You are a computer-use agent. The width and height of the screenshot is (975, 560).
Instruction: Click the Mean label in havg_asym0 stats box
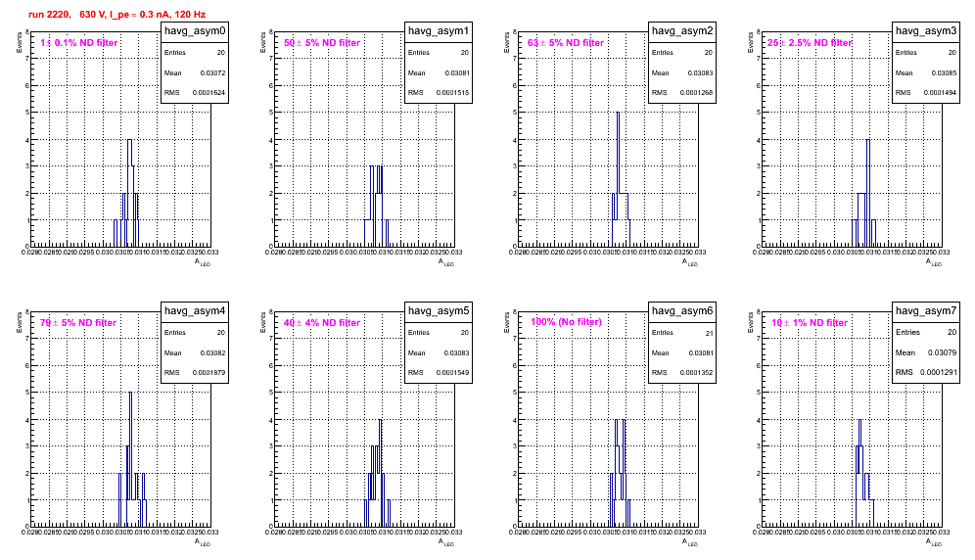[x=173, y=72]
